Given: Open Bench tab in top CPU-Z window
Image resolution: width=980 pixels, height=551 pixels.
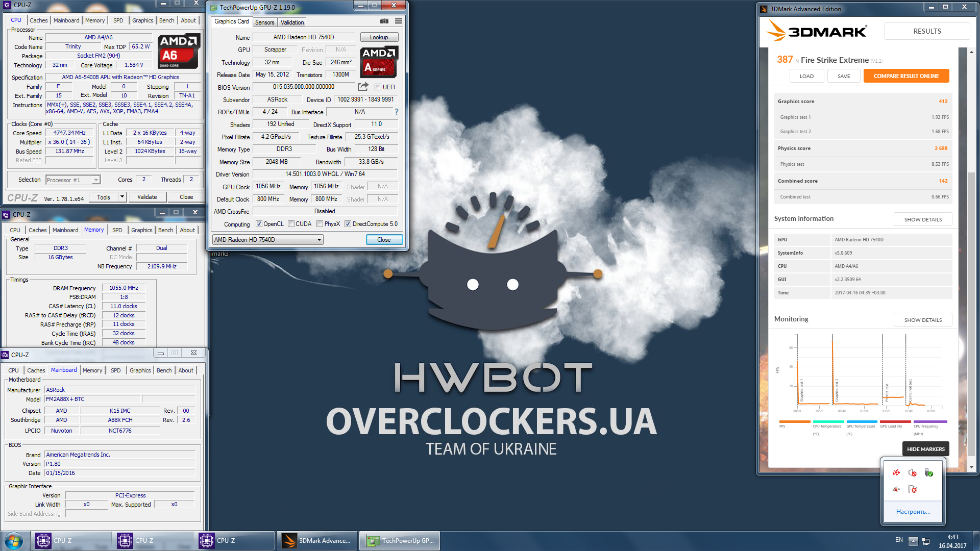Looking at the screenshot, I should 166,20.
